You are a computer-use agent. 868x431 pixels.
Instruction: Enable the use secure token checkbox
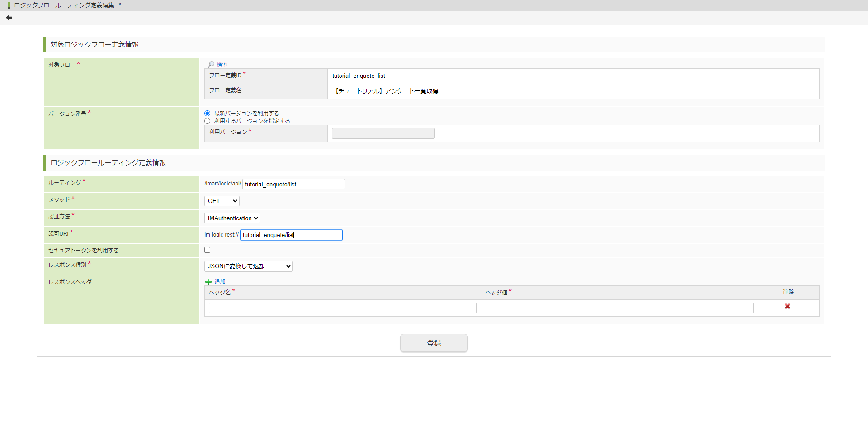(x=208, y=250)
